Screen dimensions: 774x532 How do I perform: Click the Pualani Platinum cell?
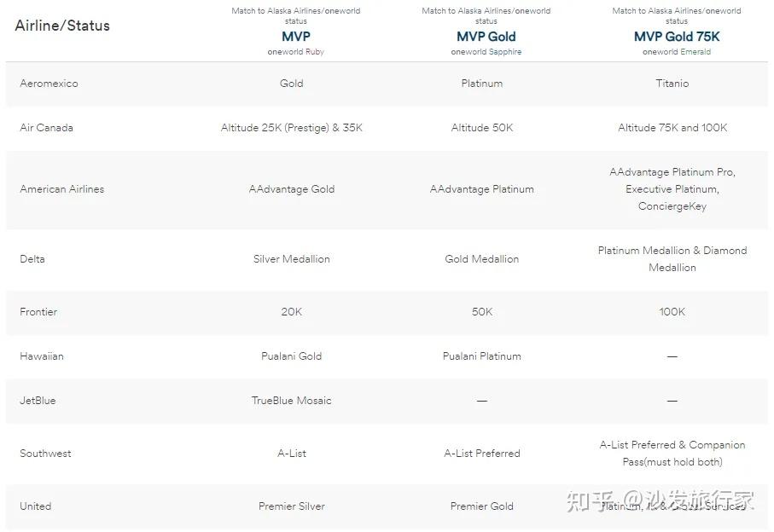[481, 356]
